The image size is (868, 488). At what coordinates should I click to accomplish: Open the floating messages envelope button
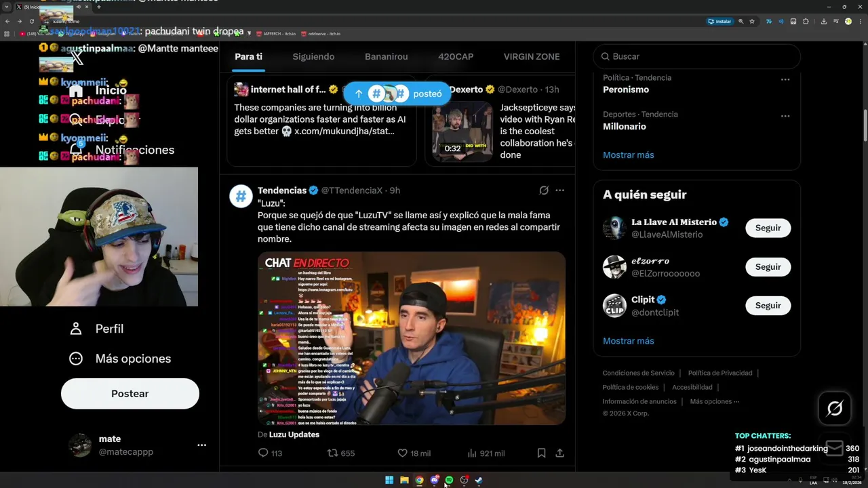(x=835, y=447)
